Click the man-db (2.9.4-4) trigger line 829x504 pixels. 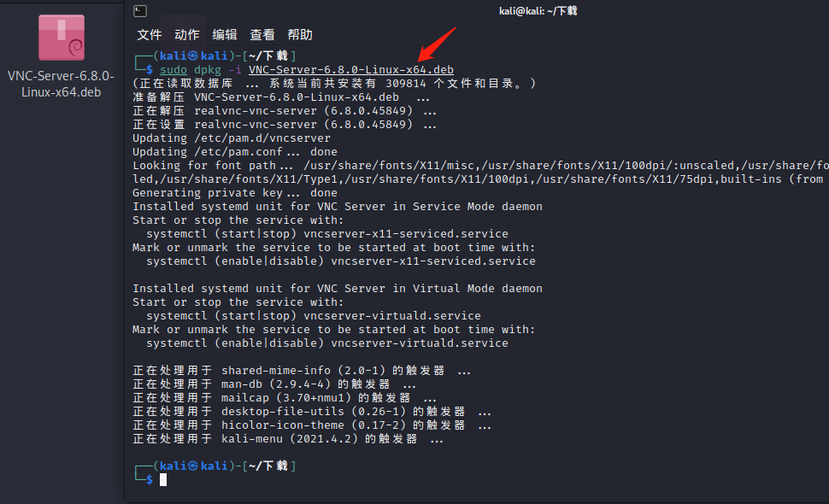pyautogui.click(x=273, y=384)
